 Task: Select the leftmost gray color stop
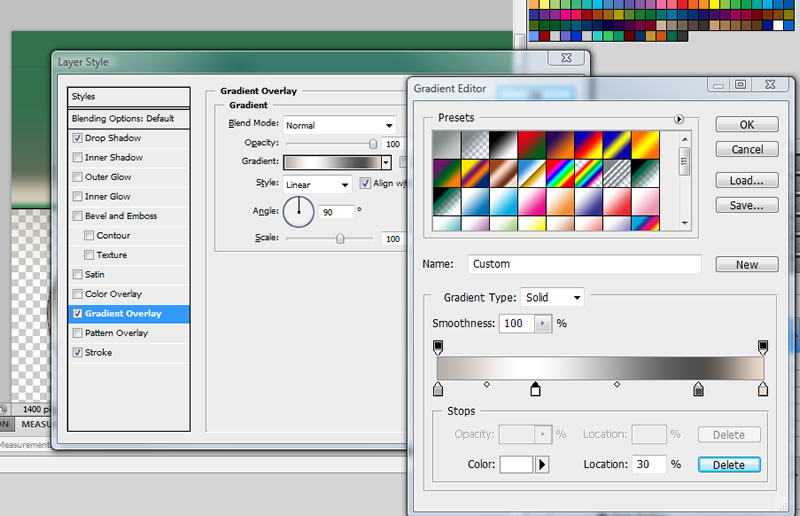click(x=438, y=389)
